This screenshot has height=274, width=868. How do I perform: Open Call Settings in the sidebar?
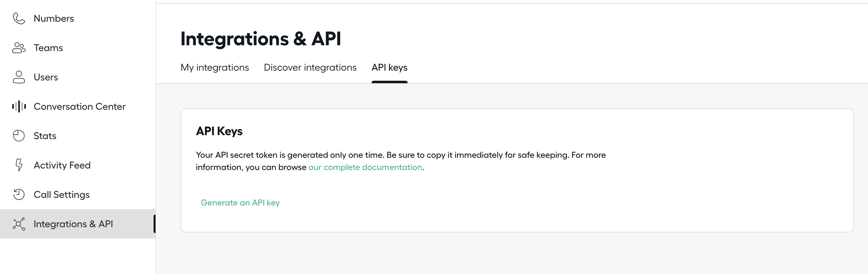(78, 194)
